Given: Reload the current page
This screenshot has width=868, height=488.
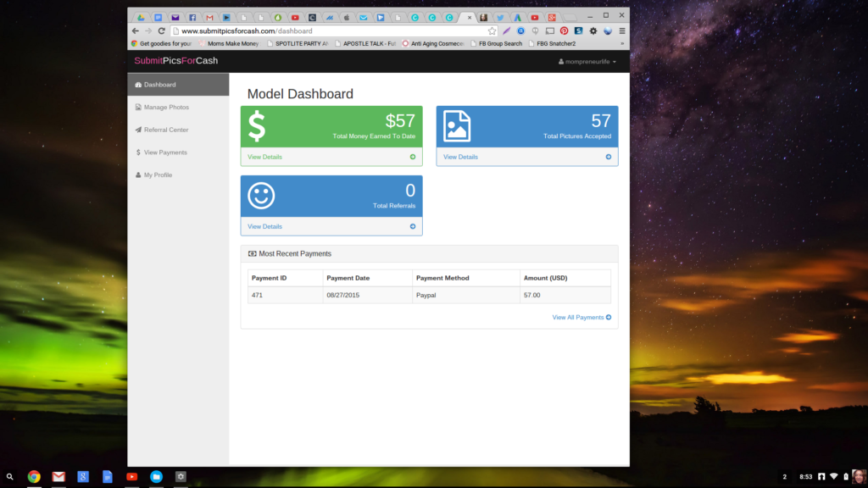Looking at the screenshot, I should coord(162,31).
